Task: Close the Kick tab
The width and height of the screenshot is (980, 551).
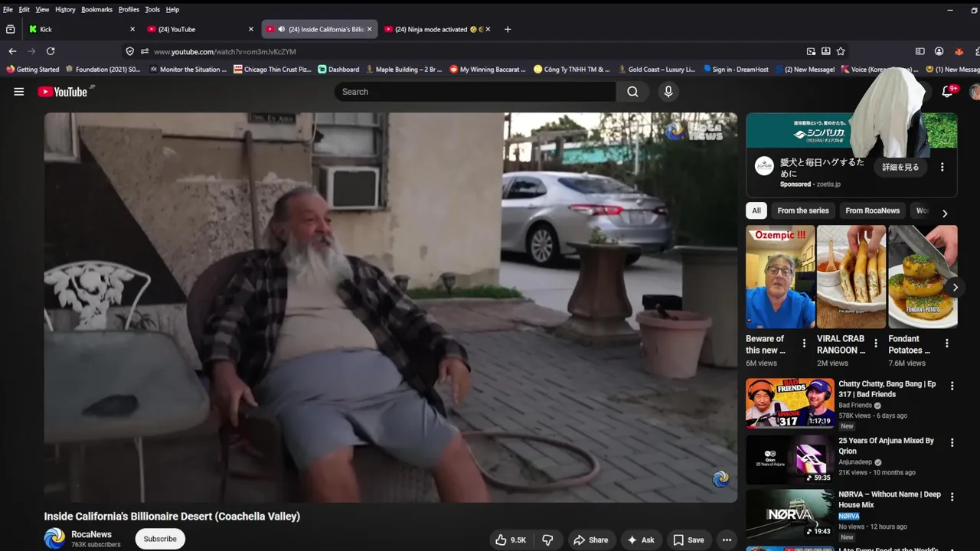Action: tap(132, 29)
